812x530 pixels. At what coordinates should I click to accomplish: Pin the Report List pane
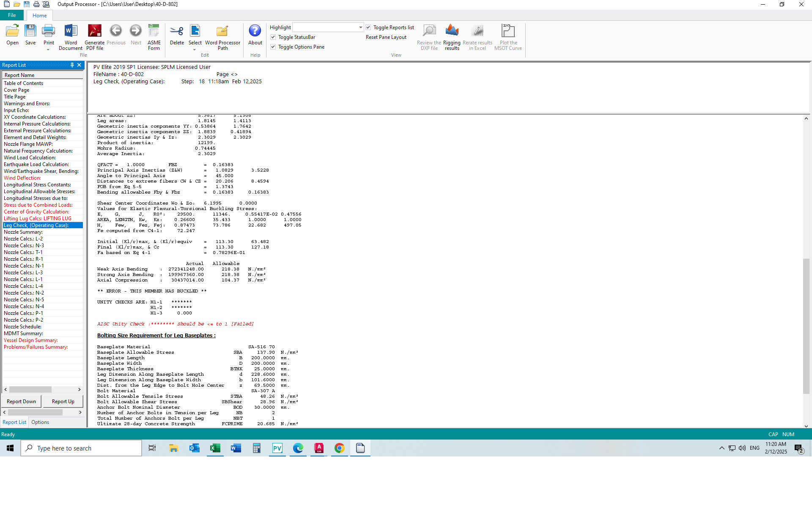(x=72, y=65)
